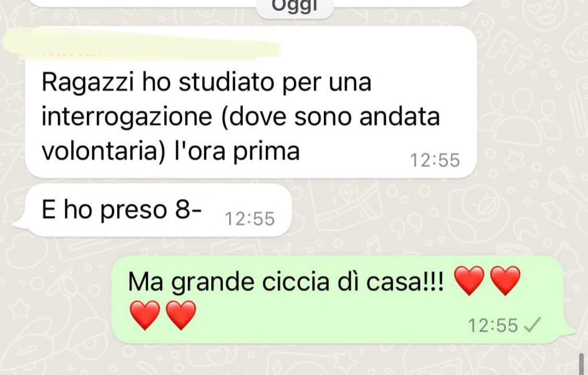
Task: Click the scrollbar indicator at the bottom right
Action: (x=582, y=364)
